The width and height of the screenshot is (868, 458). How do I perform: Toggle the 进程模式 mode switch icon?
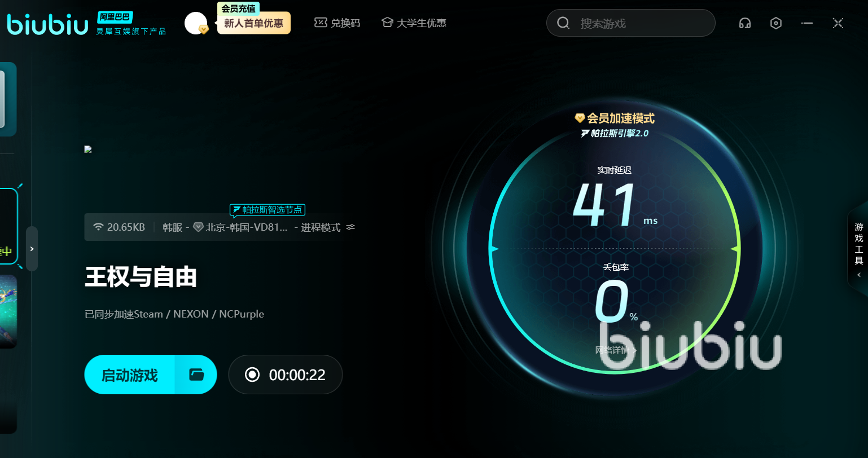[x=350, y=227]
